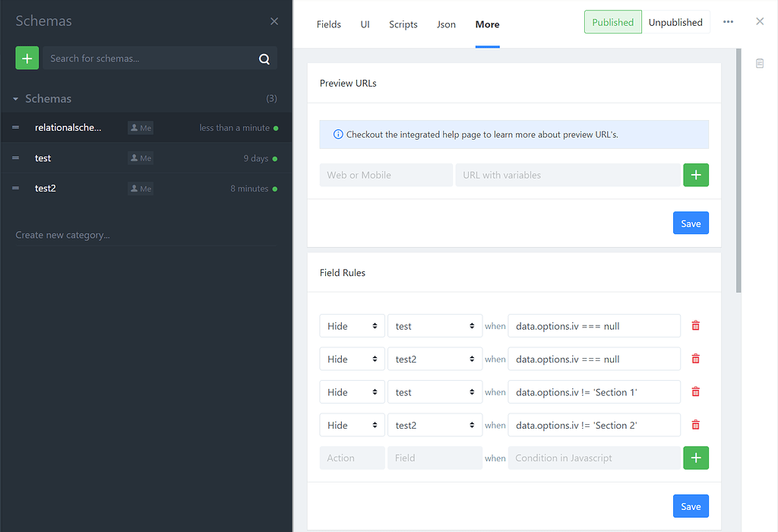
Task: Switch the schema to Unpublished
Action: [x=675, y=22]
